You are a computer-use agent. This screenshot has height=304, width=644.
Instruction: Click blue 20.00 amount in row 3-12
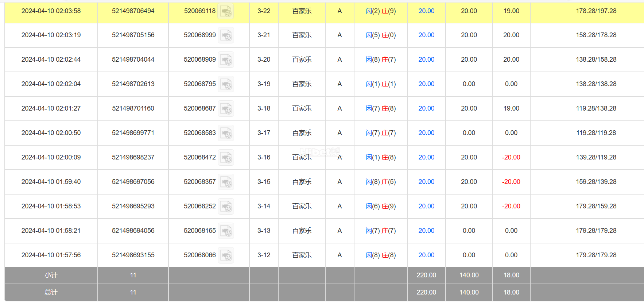coord(426,255)
